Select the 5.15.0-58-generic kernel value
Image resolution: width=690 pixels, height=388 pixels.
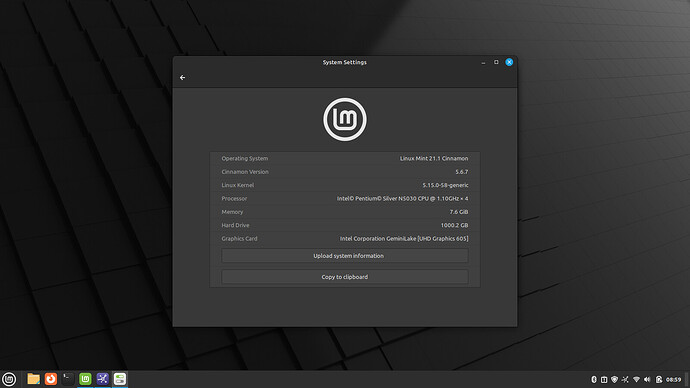coord(445,185)
